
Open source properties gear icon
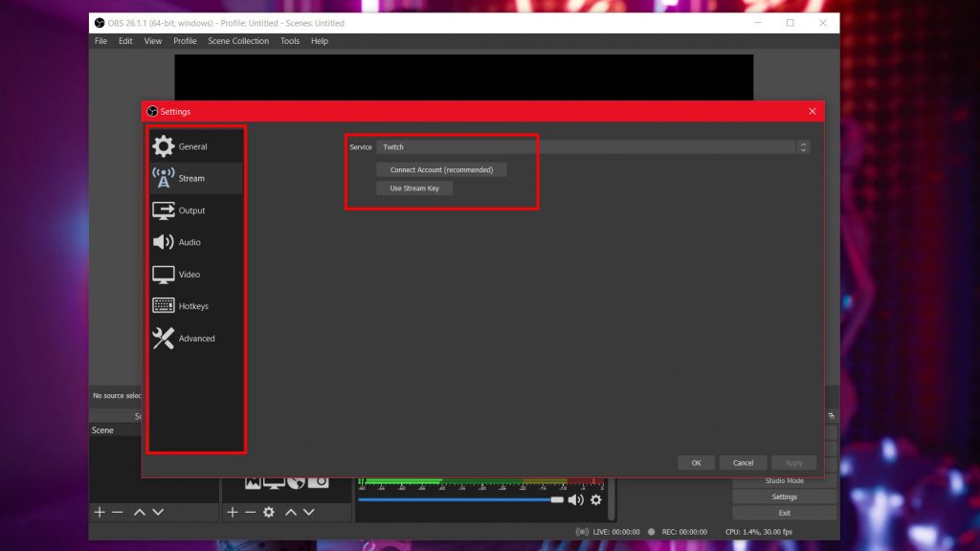(269, 513)
